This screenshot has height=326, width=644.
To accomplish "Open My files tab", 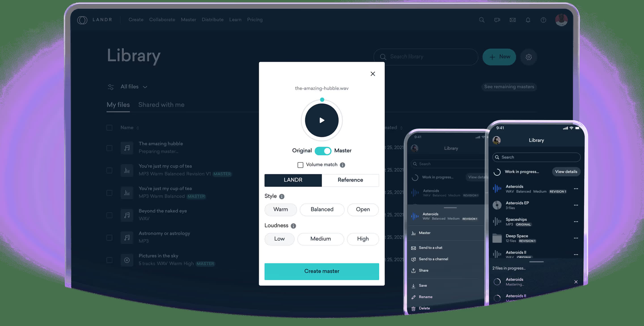I will point(118,105).
